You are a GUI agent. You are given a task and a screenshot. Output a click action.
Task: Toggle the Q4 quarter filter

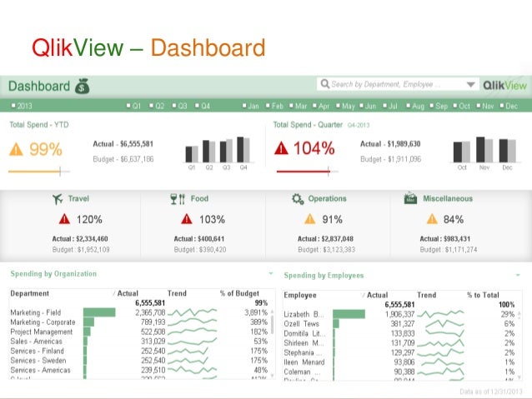tap(203, 106)
